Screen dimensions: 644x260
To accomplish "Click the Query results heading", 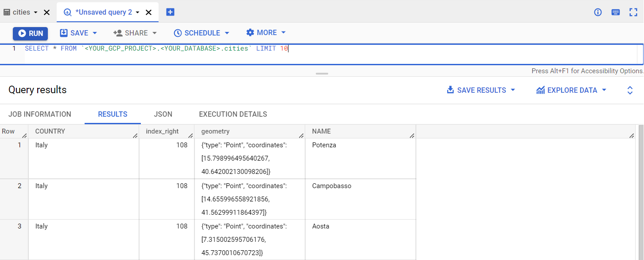I will (38, 90).
